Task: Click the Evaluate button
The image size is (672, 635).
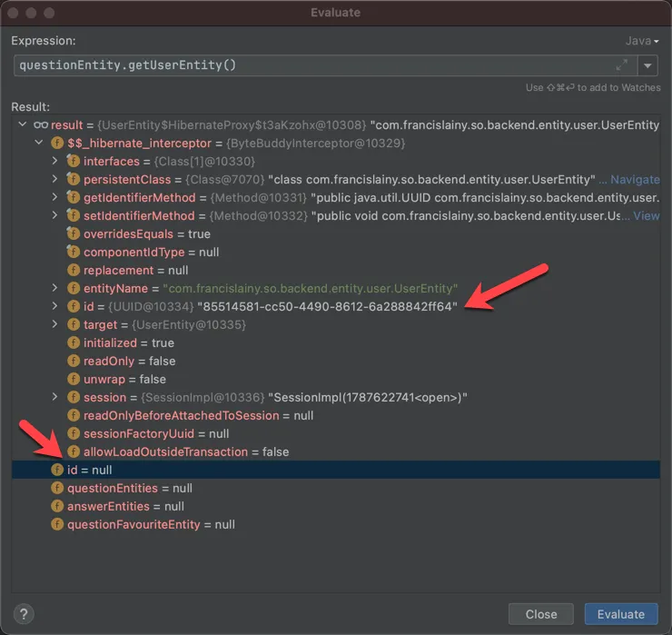Action: pyautogui.click(x=621, y=614)
